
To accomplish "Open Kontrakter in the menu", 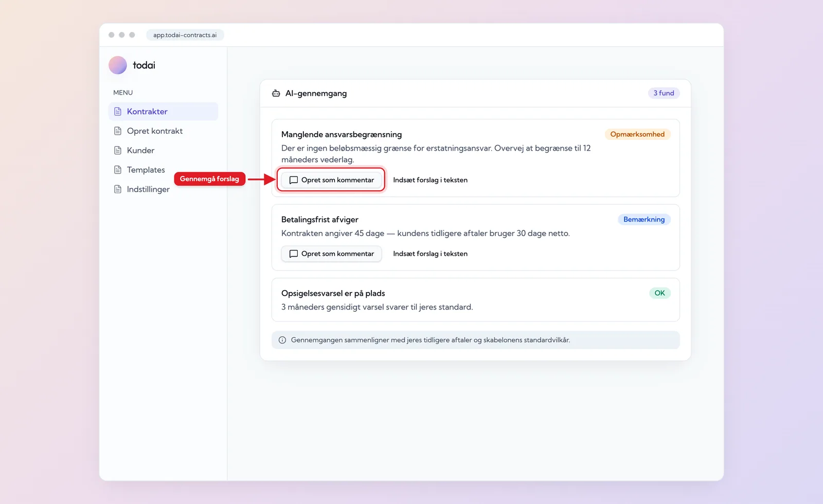I will click(x=163, y=112).
